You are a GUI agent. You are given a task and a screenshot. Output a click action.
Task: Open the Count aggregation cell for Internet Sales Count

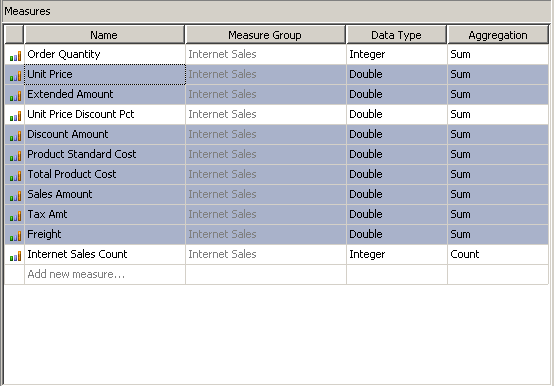[x=498, y=255]
